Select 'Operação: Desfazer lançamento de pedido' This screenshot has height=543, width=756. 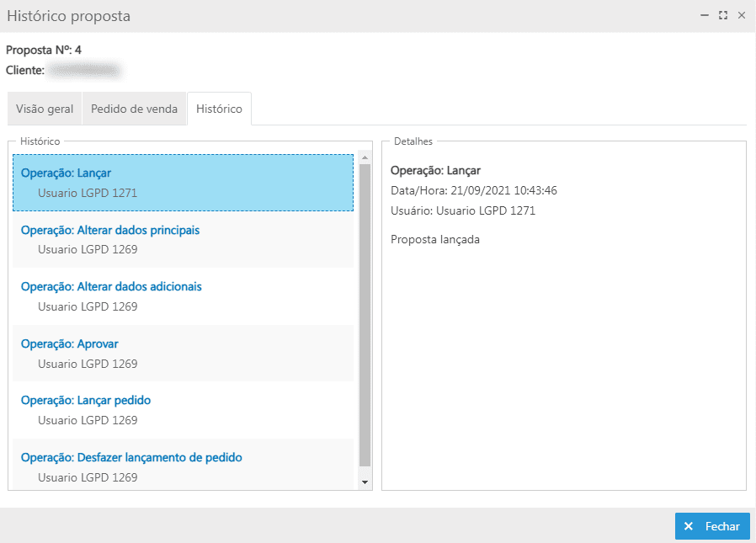183,466
